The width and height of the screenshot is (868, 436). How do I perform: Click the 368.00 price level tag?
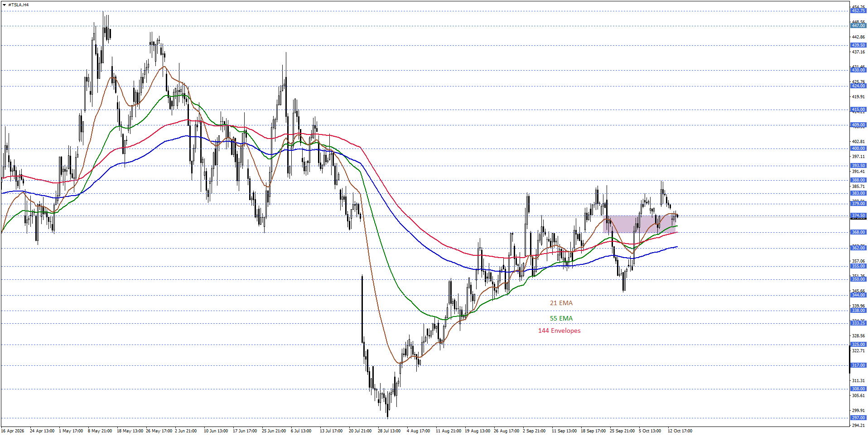pos(858,232)
